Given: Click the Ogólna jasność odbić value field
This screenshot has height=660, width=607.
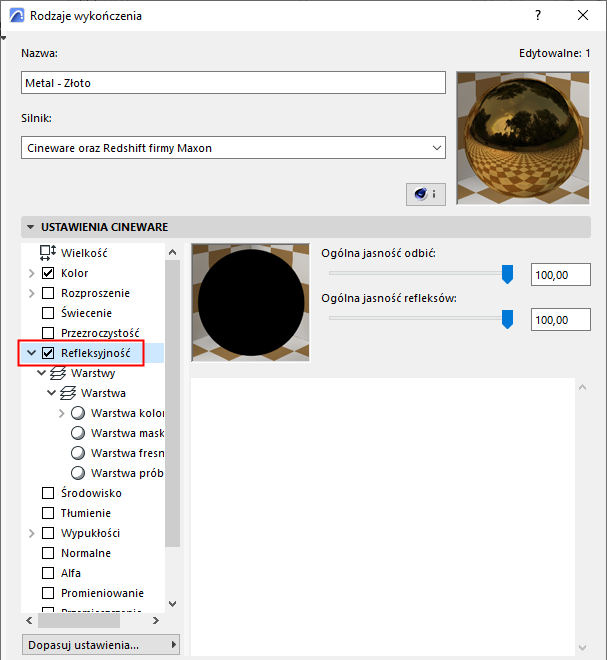Looking at the screenshot, I should coord(561,275).
